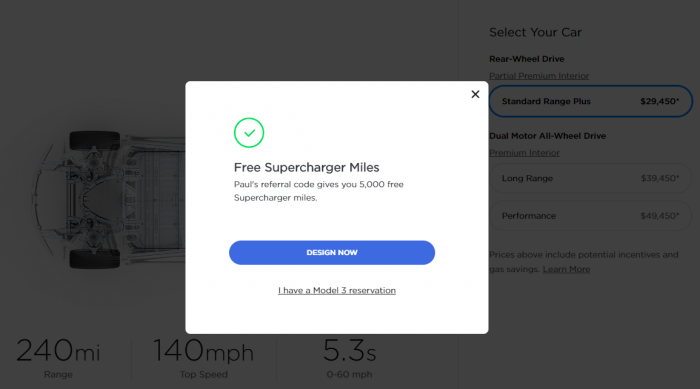Click the Dual Motor All-Wheel Drive label
Viewport: 700px width, 389px height.
coord(547,136)
